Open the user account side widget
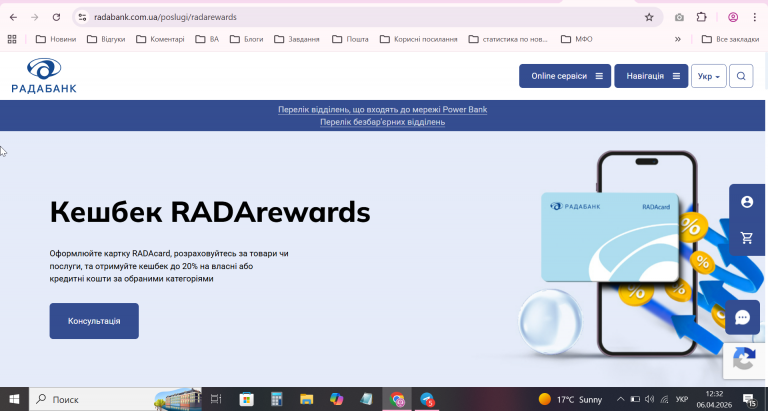 [x=746, y=202]
